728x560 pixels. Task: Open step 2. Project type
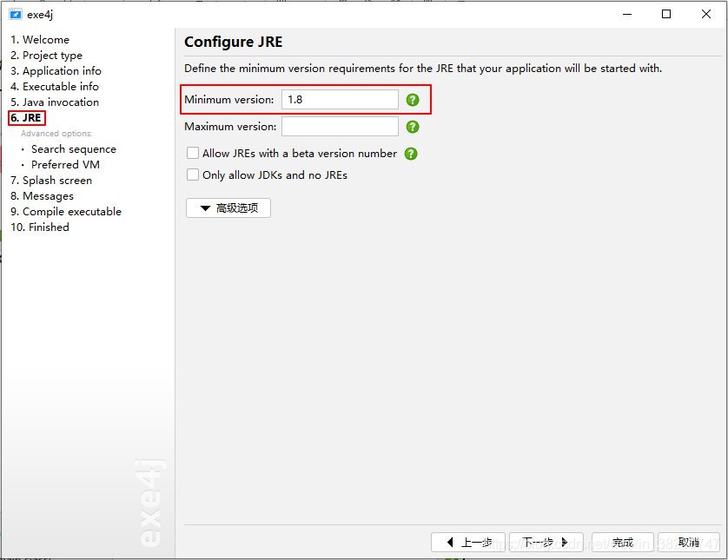[46, 56]
